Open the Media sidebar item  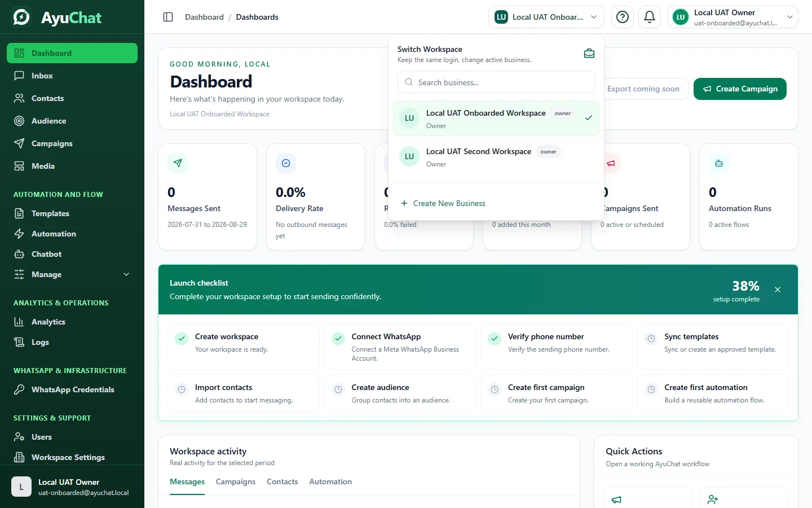pyautogui.click(x=72, y=166)
